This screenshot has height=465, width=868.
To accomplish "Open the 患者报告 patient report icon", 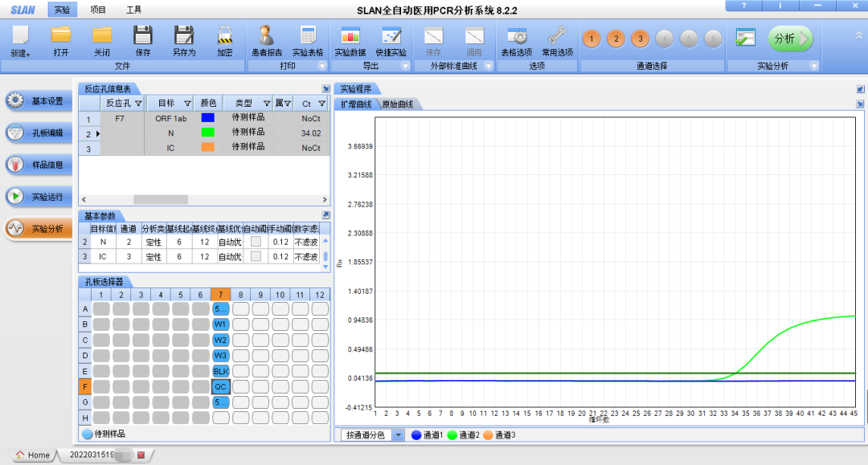I will tap(266, 35).
